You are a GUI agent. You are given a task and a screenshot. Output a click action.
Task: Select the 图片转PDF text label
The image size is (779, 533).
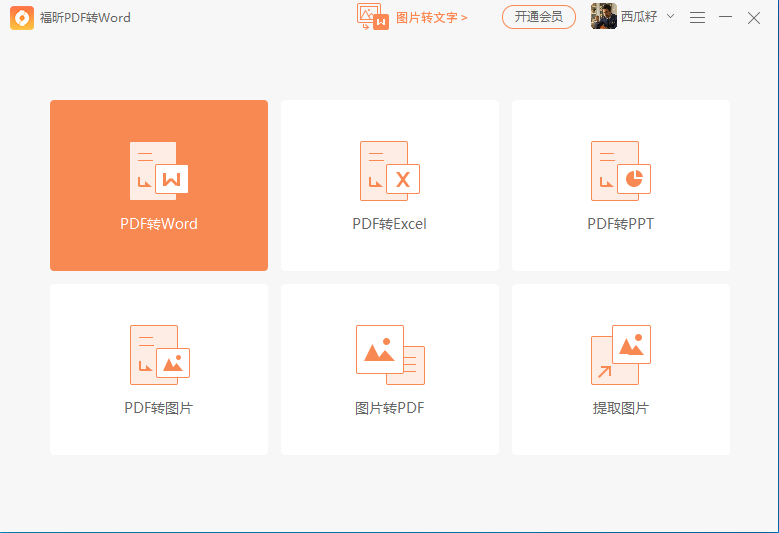[x=389, y=408]
